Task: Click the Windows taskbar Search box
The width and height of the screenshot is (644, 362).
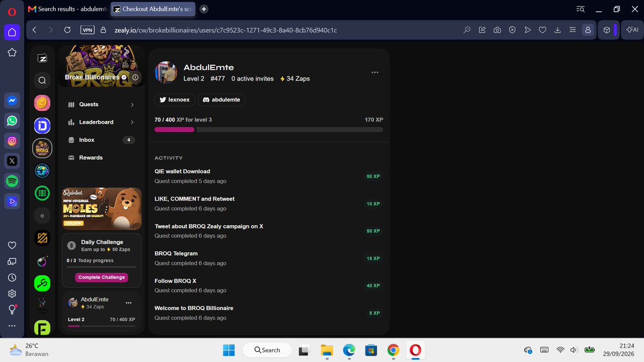Action: pyautogui.click(x=267, y=350)
